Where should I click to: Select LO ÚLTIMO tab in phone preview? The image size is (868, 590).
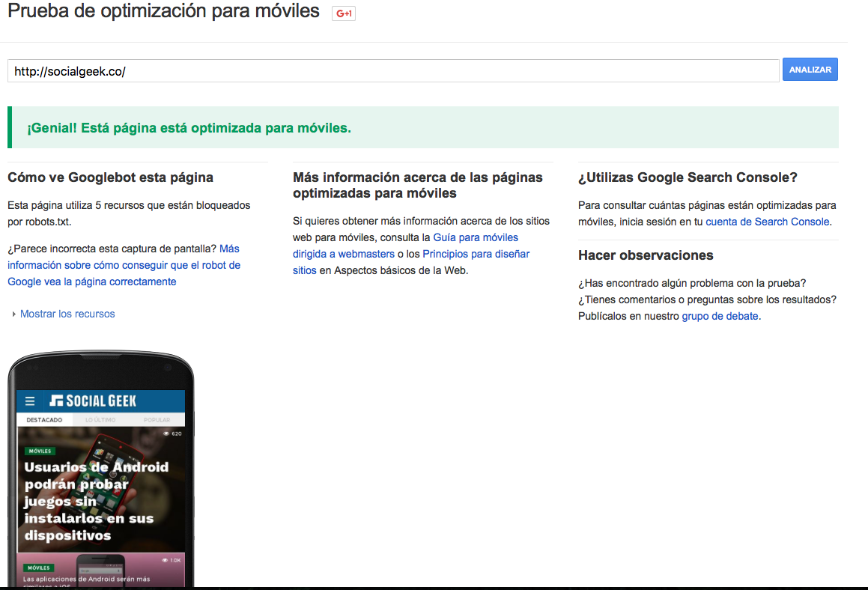(100, 420)
